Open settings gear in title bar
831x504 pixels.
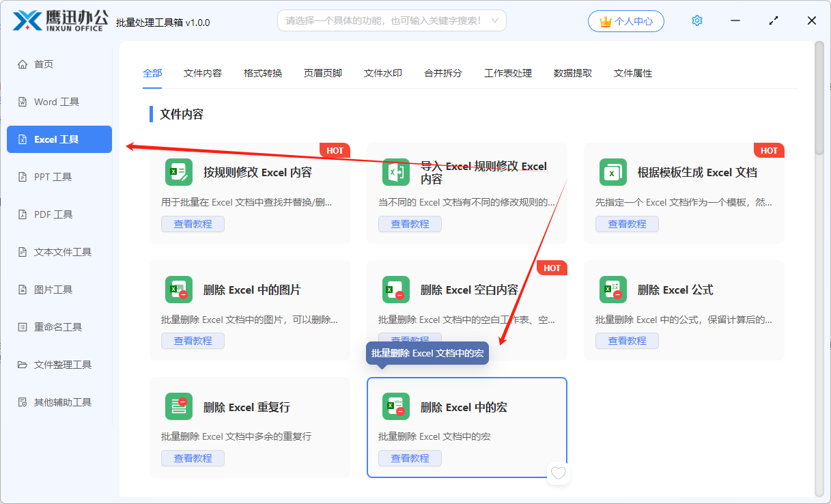[x=697, y=20]
